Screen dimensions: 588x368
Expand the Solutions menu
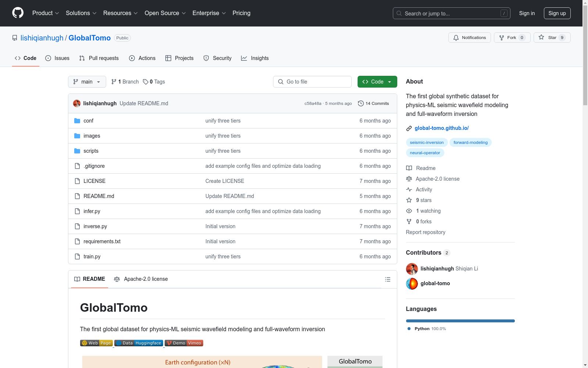81,13
